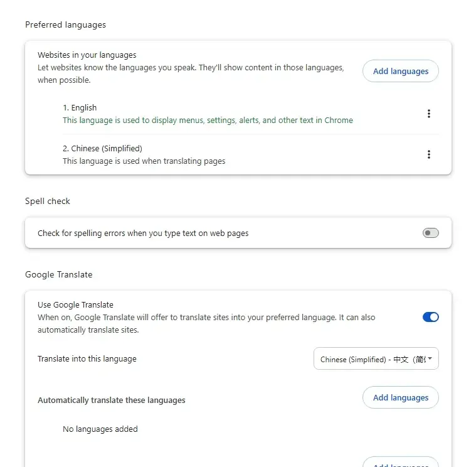Turn off Use Google Translate switch
476x467 pixels.
pyautogui.click(x=430, y=317)
